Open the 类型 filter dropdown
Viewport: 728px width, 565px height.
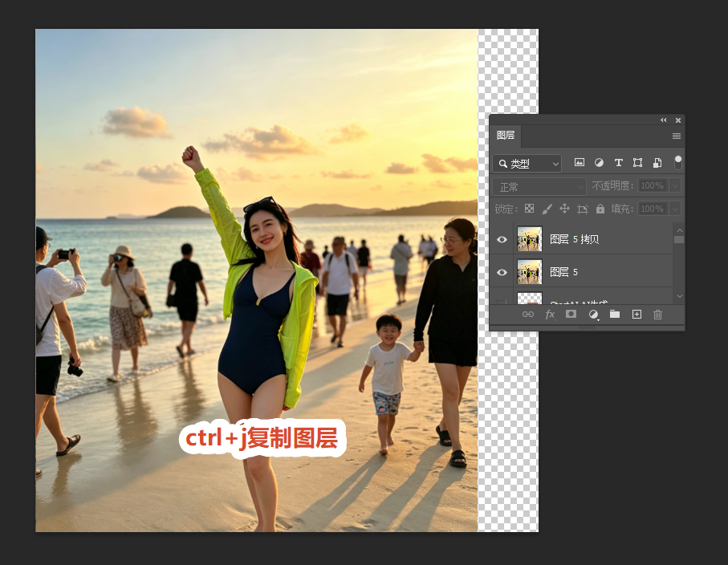tap(527, 164)
